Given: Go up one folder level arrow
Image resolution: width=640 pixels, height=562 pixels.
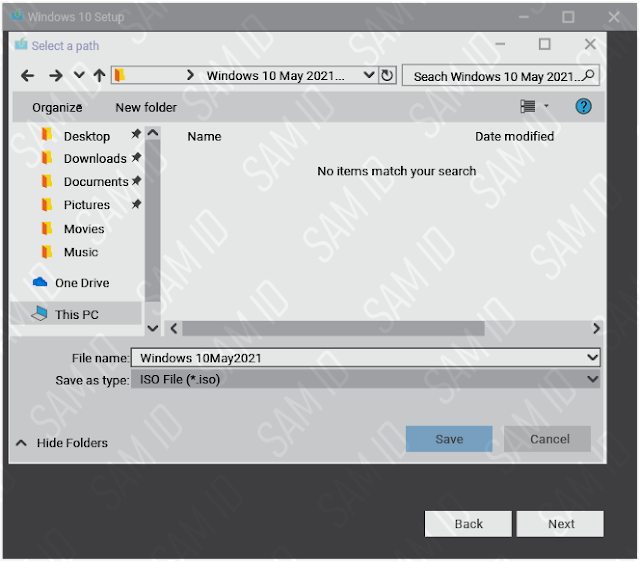Looking at the screenshot, I should pyautogui.click(x=99, y=76).
